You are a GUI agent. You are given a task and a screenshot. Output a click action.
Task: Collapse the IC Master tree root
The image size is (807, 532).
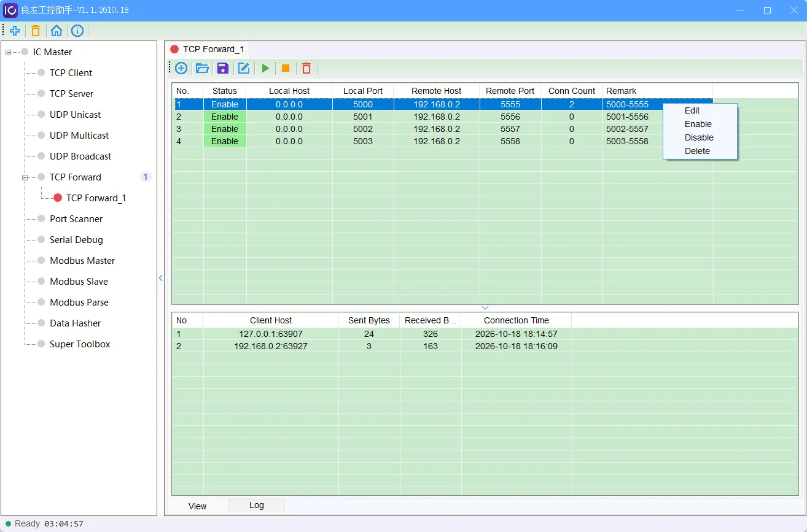9,52
